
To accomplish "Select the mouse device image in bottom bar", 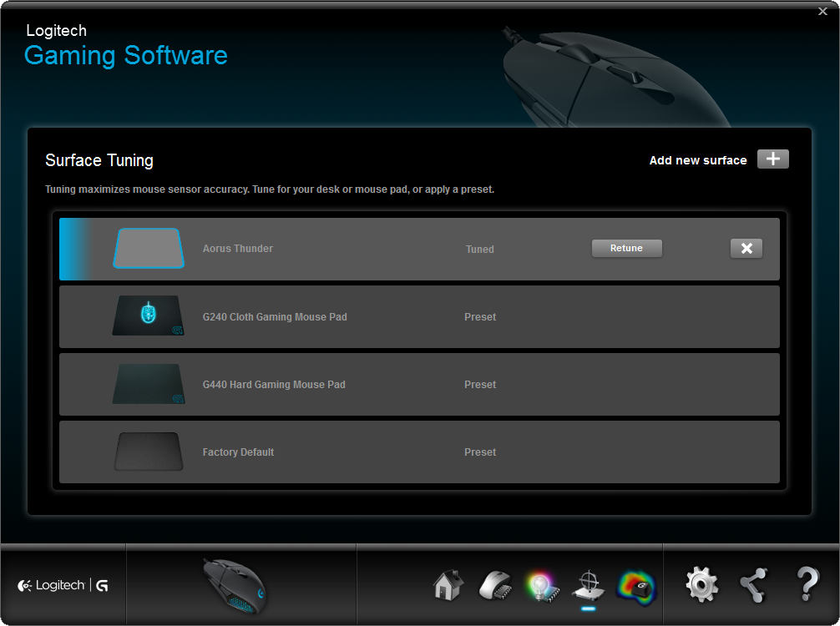I will [235, 587].
